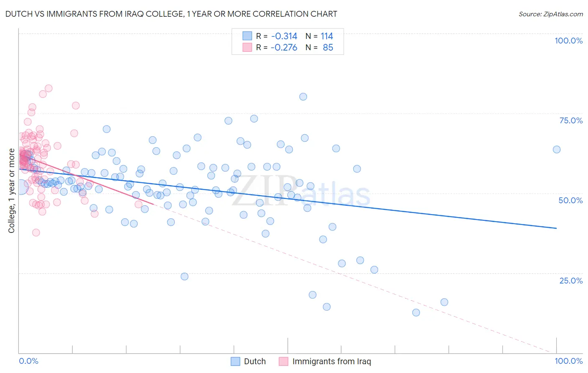Select the Dutch legend label
The height and width of the screenshot is (373, 588).
(255, 361)
